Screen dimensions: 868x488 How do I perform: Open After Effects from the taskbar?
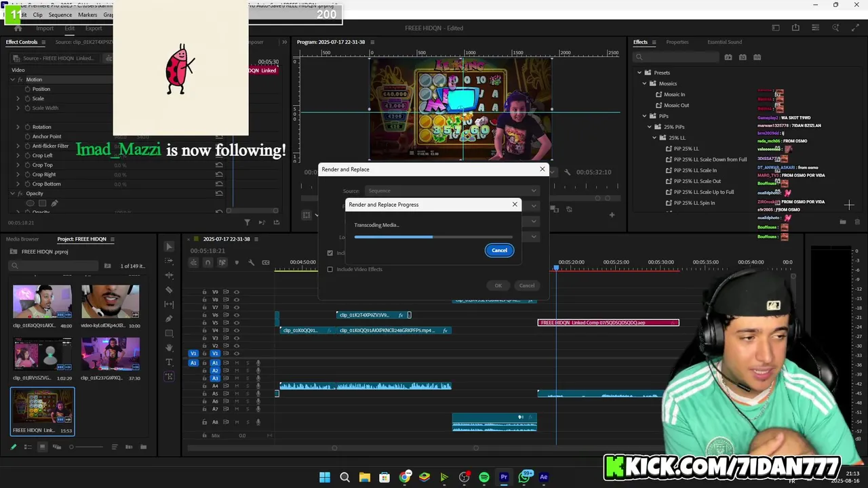pyautogui.click(x=543, y=477)
